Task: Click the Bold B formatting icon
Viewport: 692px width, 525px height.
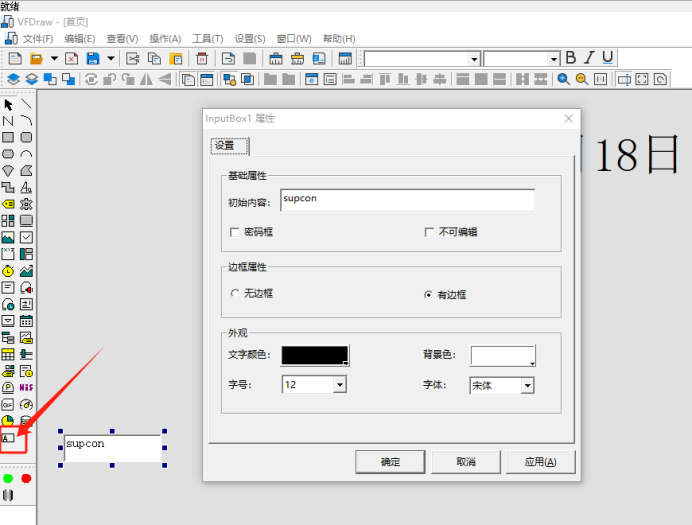Action: click(571, 57)
